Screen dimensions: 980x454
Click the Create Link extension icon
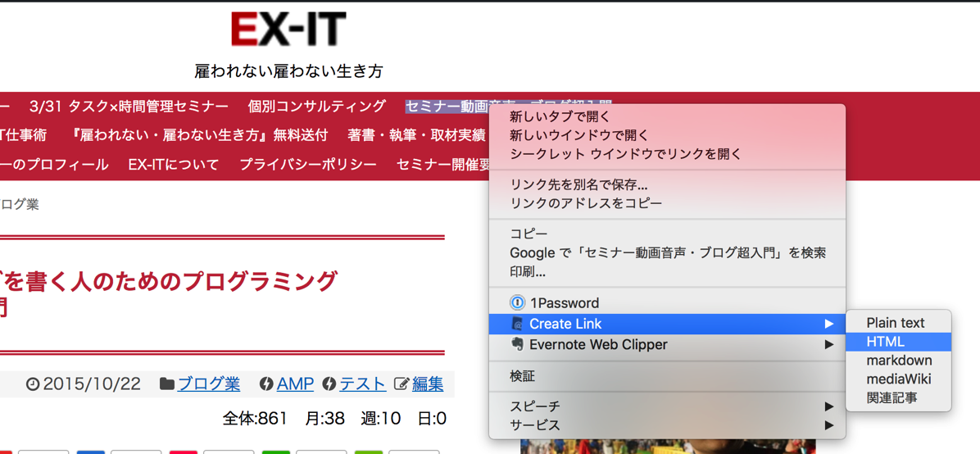click(518, 324)
